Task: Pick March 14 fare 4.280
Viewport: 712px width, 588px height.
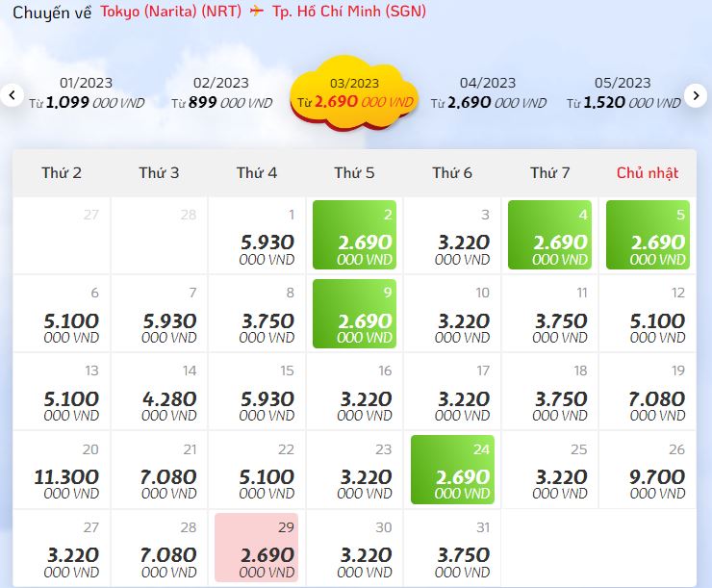Action: pyautogui.click(x=159, y=392)
